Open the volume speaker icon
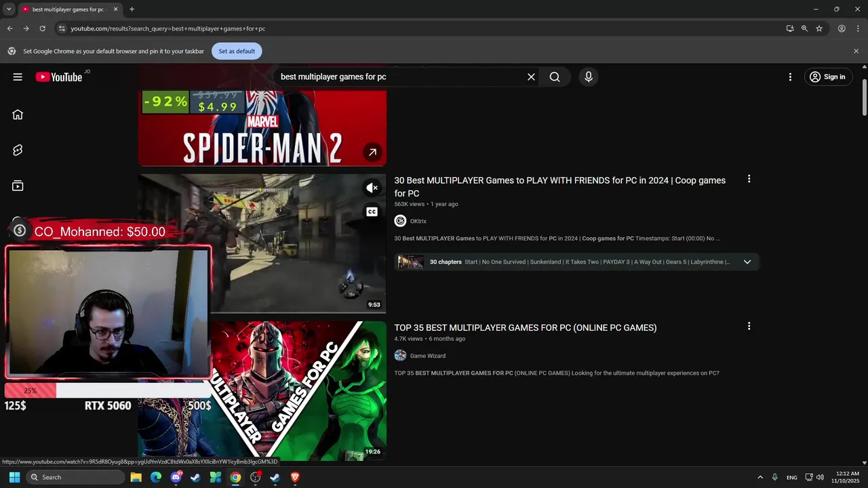The image size is (868, 488). pyautogui.click(x=820, y=477)
